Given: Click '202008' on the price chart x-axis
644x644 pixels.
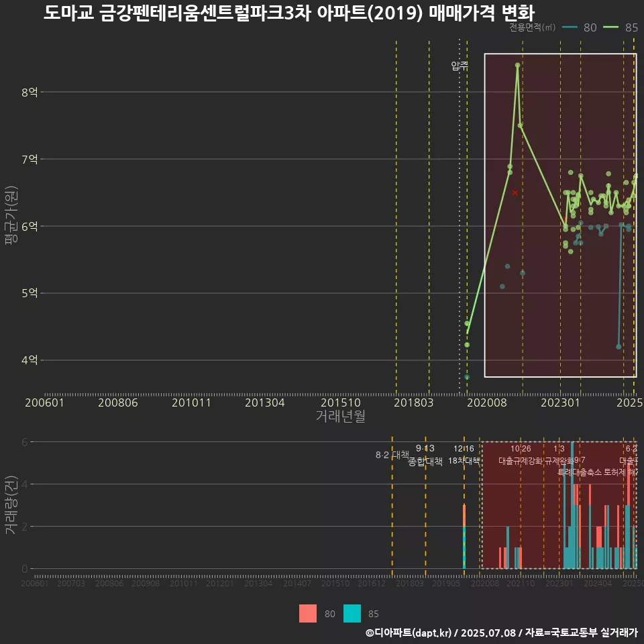Looking at the screenshot, I should point(487,402).
